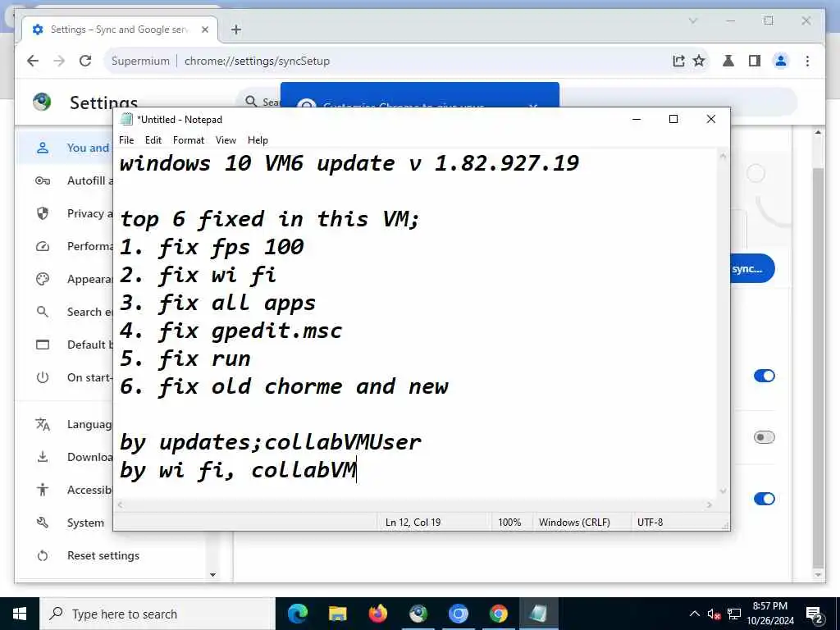The height and width of the screenshot is (630, 840).
Task: Open Languages settings section
Action: click(64, 424)
